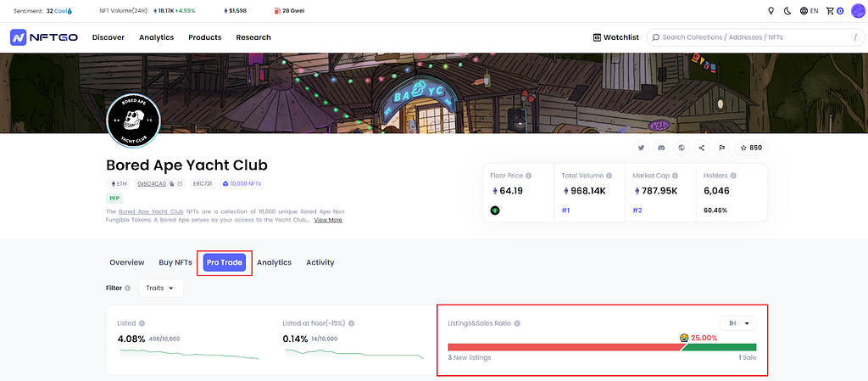Image resolution: width=868 pixels, height=381 pixels.
Task: Click the NFT Volume 18.17K value
Action: [166, 10]
